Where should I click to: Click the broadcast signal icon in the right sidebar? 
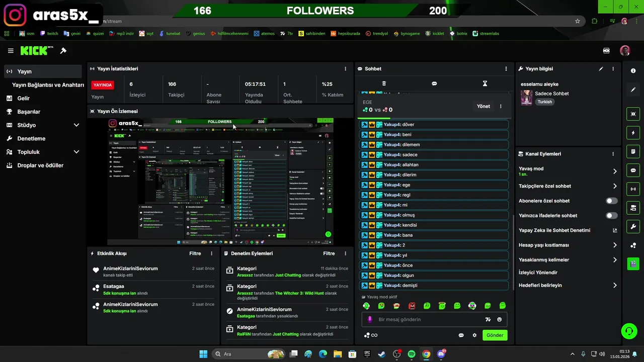[x=633, y=189]
